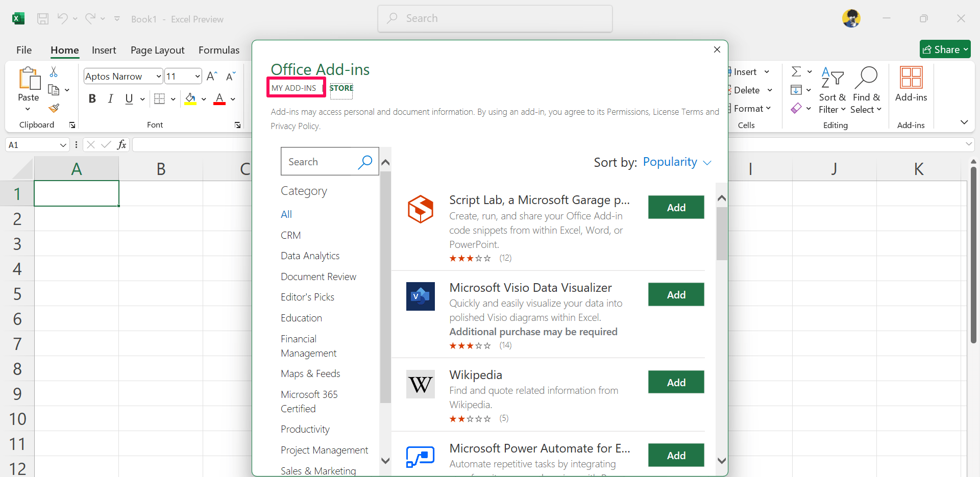Screen dimensions: 980x477
Task: Add Microsoft Power Automate add-in
Action: tap(676, 455)
